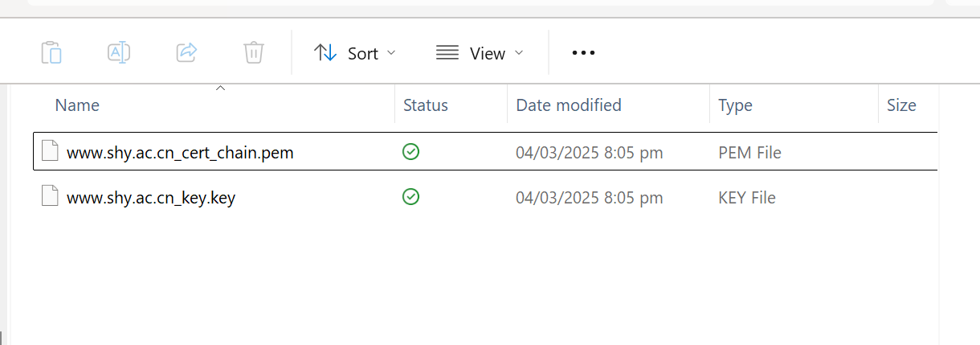Select www.shy.ac.cn_key.key file name
980x345 pixels.
click(x=151, y=198)
